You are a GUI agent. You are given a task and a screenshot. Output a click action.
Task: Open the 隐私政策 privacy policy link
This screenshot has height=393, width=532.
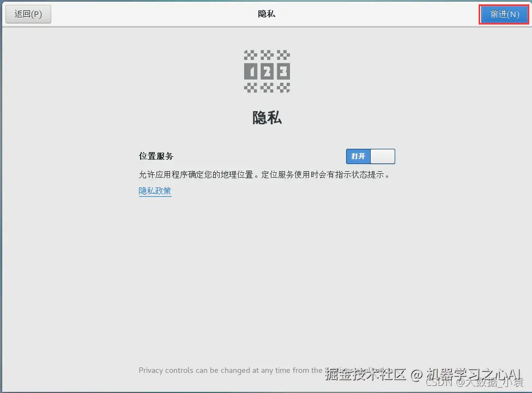click(x=155, y=191)
